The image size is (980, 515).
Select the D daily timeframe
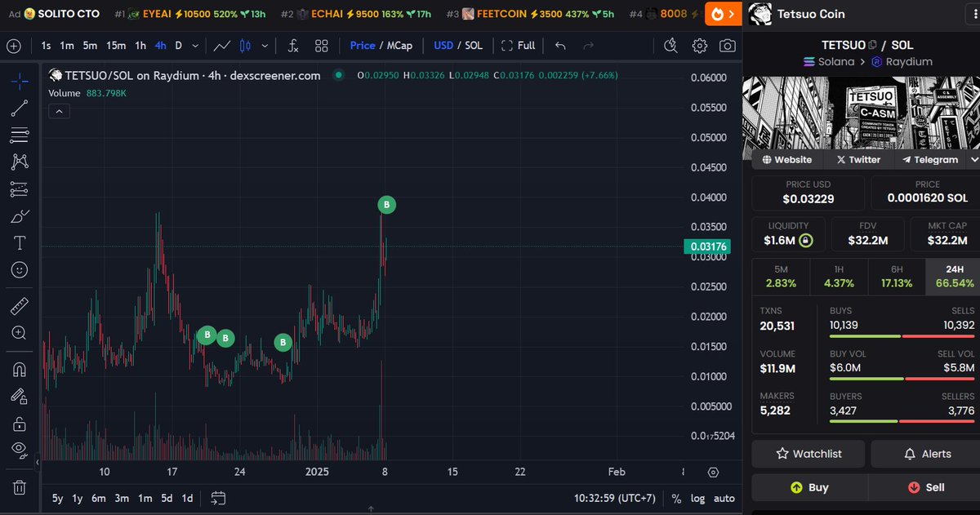179,46
